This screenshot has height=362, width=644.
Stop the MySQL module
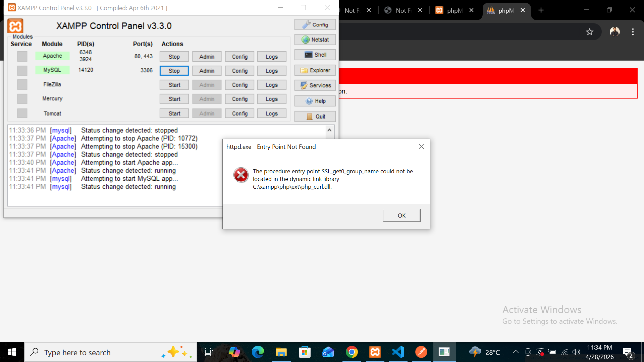(174, 71)
